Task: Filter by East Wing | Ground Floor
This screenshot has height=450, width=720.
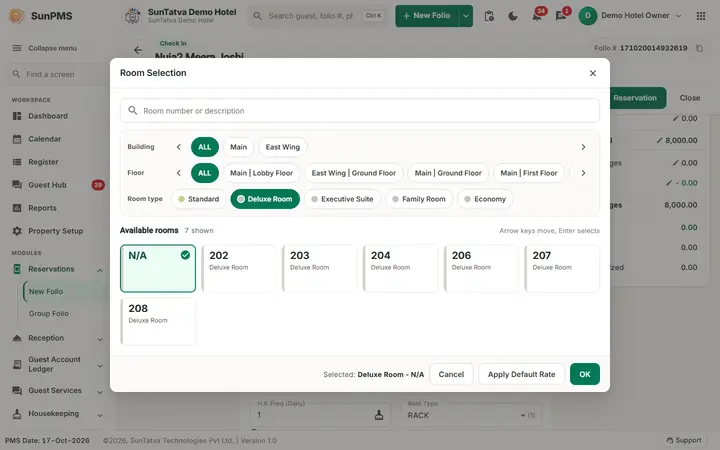Action: (x=354, y=173)
